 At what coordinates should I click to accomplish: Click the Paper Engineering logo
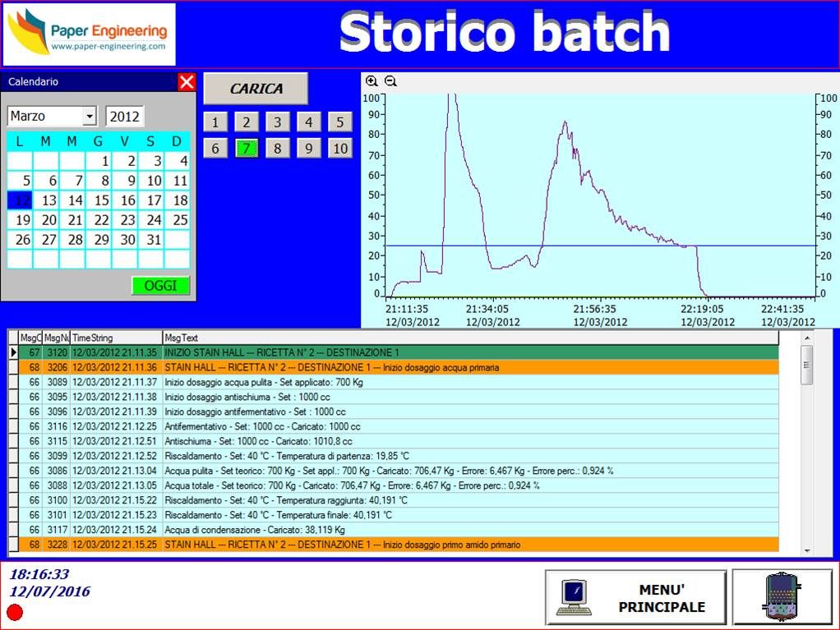(89, 34)
